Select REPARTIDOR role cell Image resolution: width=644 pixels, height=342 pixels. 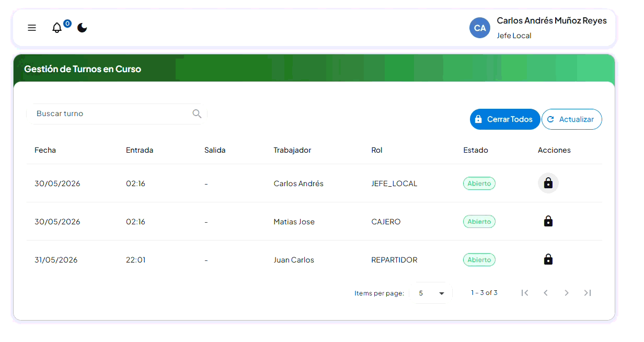(x=394, y=260)
